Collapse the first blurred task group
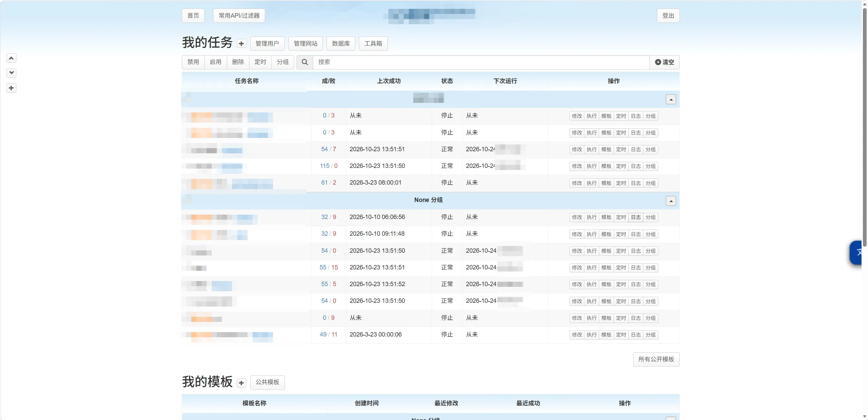868x420 pixels. (x=671, y=99)
